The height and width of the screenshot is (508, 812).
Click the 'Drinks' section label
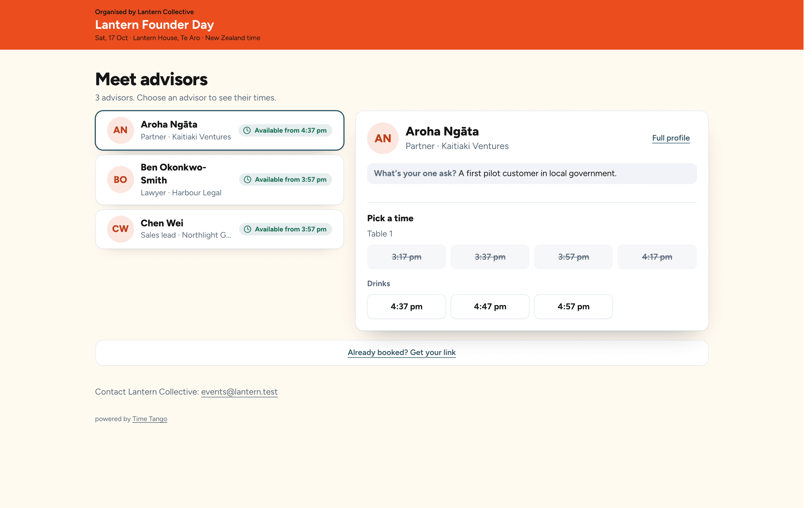[x=378, y=284]
